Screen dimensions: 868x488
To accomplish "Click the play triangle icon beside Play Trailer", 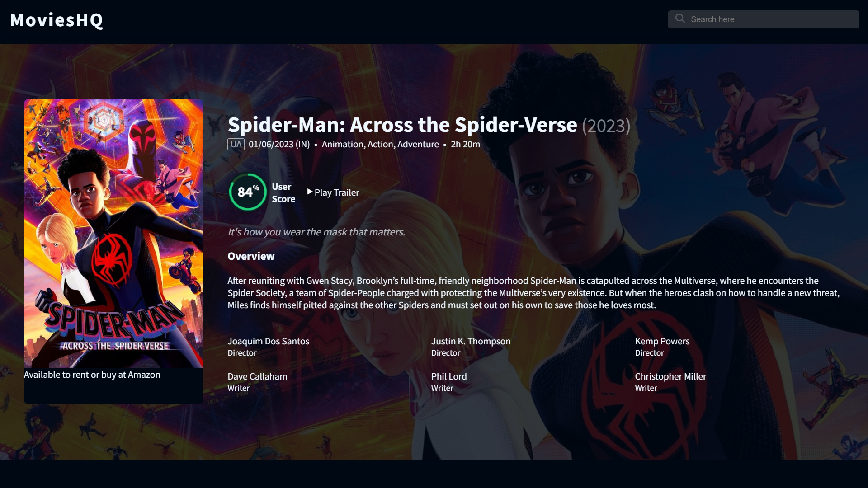I will click(310, 192).
